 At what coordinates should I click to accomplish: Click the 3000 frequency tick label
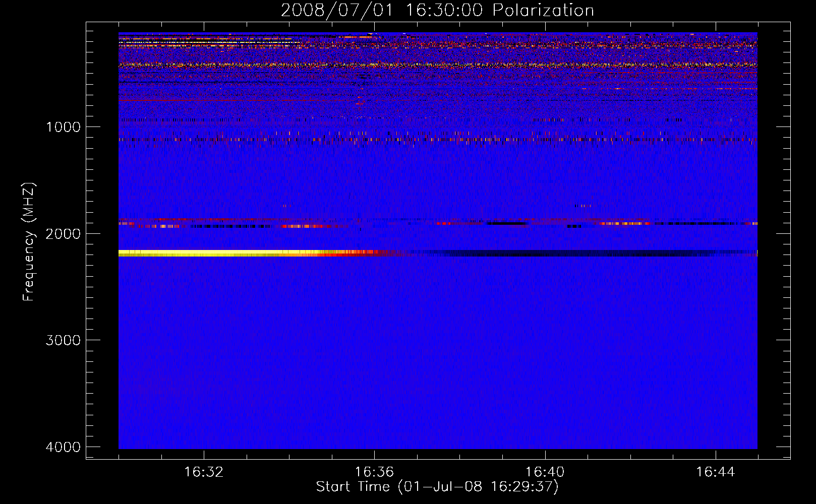(x=63, y=340)
